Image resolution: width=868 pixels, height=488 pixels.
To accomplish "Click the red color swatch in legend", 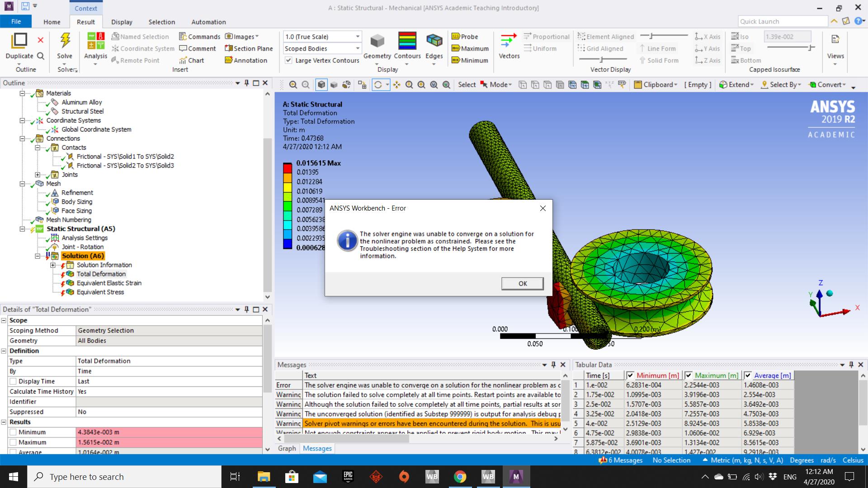I will tap(288, 169).
